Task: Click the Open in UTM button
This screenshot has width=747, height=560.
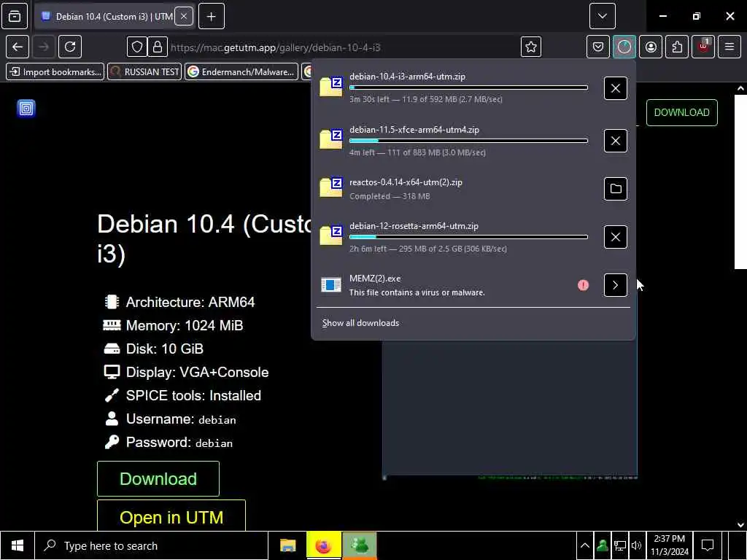Action: (171, 516)
